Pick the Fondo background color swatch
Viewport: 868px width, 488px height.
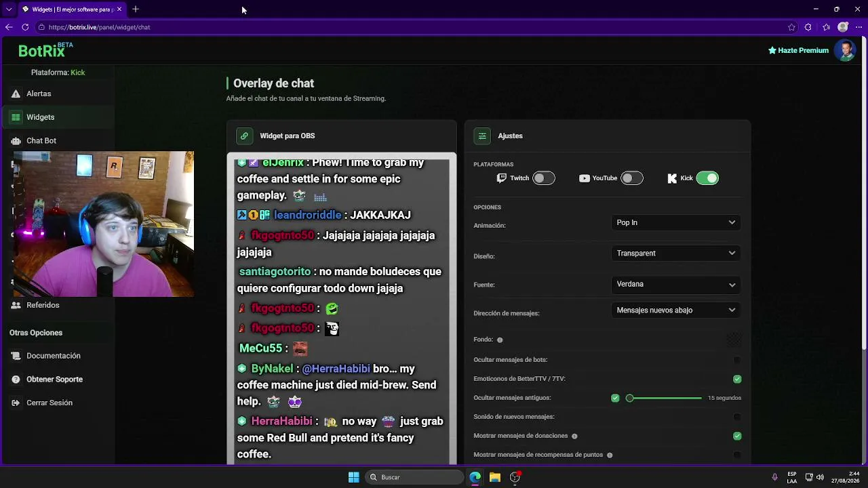coord(734,340)
